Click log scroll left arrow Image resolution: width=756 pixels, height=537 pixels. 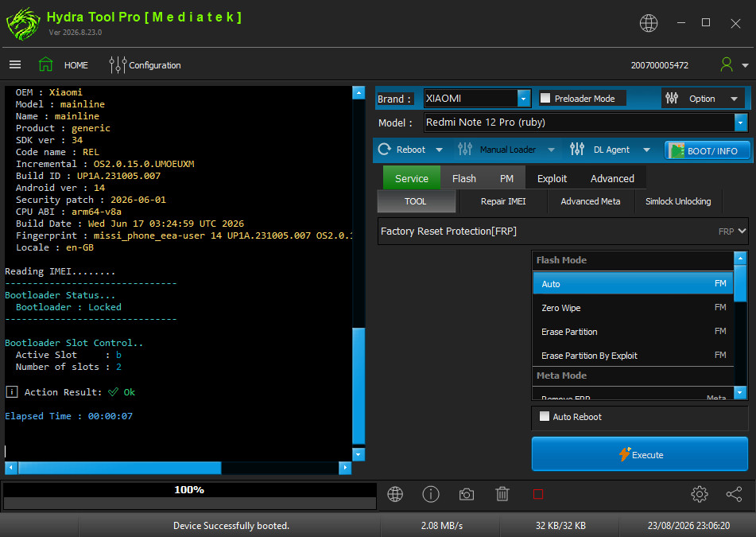(11, 468)
